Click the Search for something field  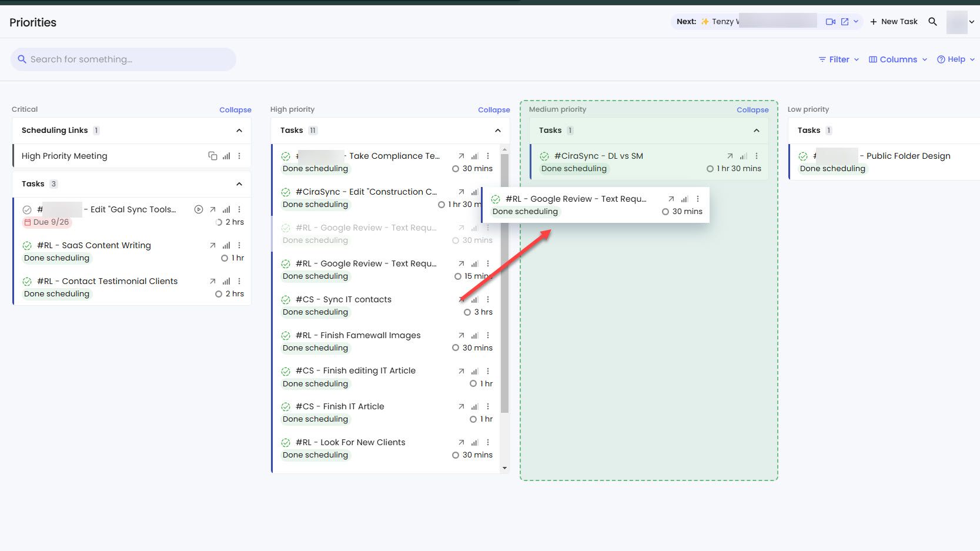123,59
